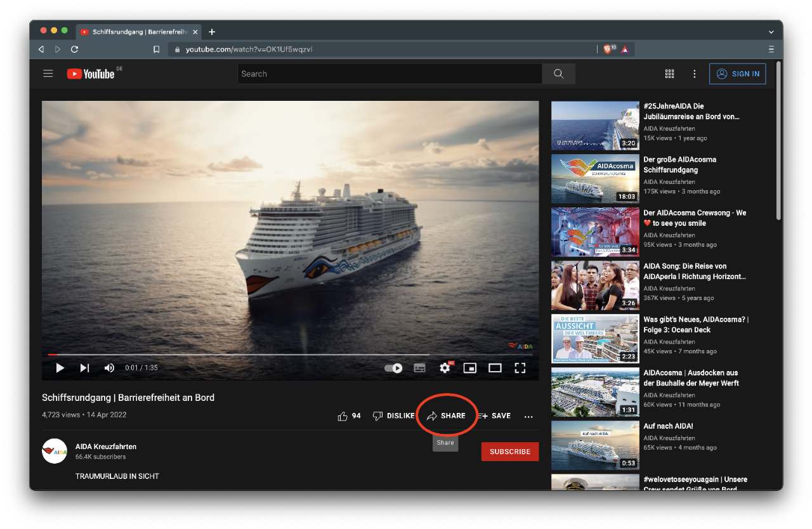Screen dimensions: 812x529
Task: Share the video using the circled Share button
Action: tap(446, 415)
